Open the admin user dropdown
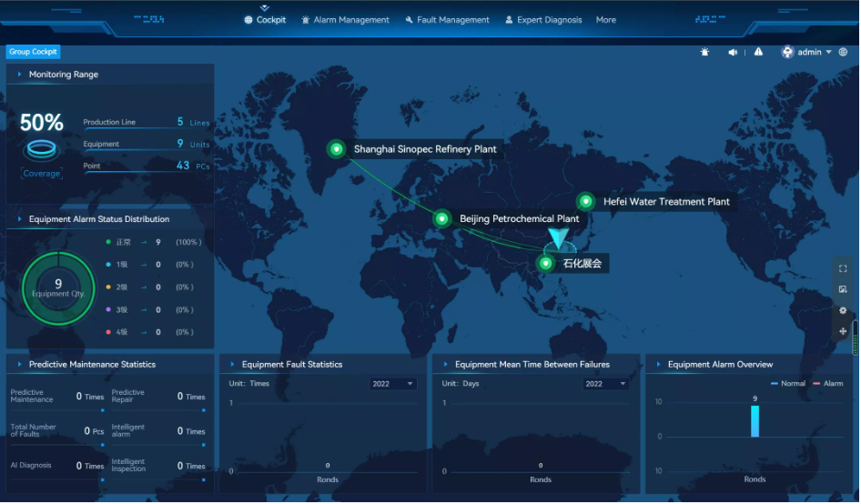 point(807,53)
